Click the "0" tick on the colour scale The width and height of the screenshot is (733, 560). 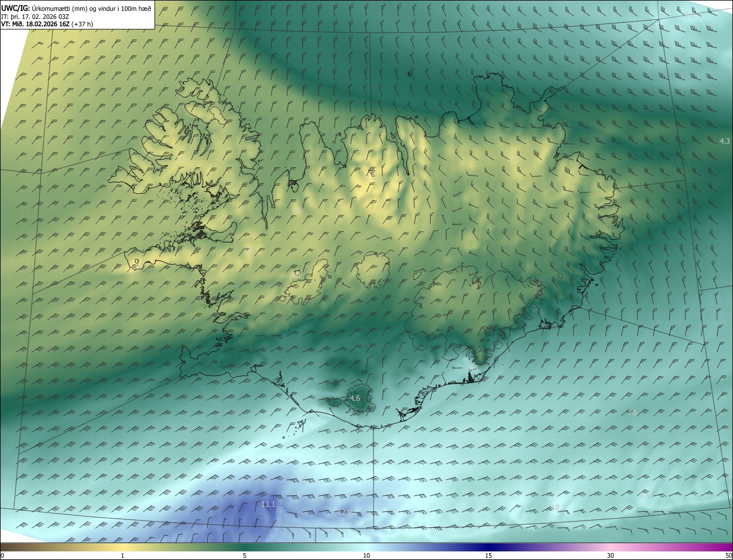click(x=2, y=555)
